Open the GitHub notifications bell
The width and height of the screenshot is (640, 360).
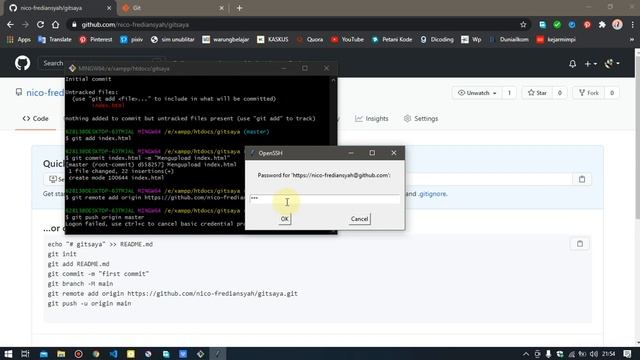pos(573,64)
